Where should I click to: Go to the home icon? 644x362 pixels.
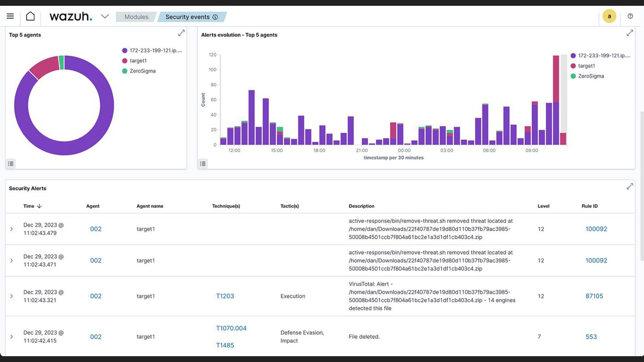pos(30,17)
